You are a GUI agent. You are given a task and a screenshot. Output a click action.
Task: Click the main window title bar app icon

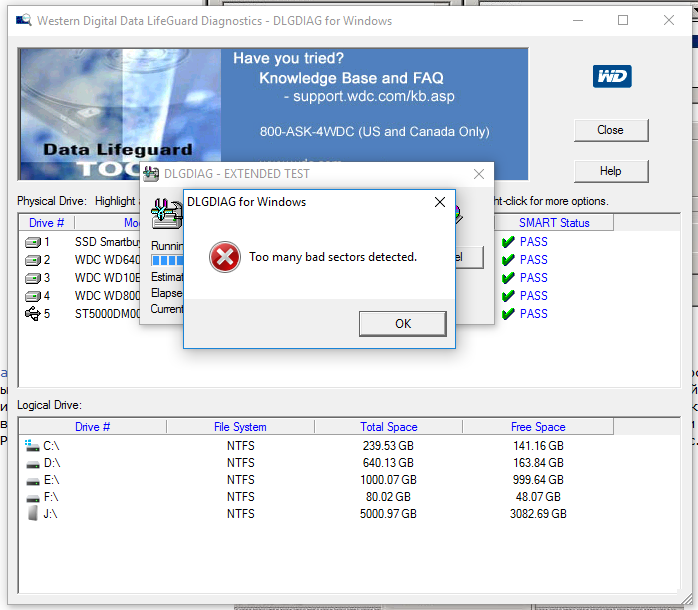[x=24, y=20]
